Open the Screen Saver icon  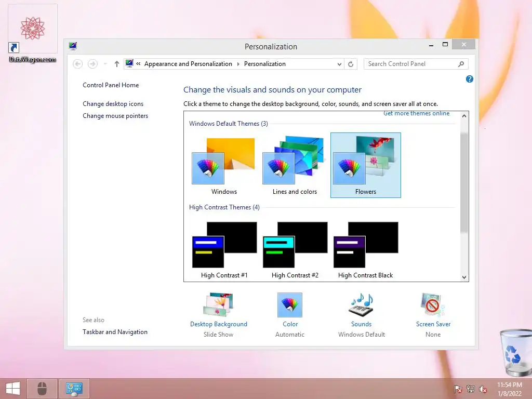(433, 304)
